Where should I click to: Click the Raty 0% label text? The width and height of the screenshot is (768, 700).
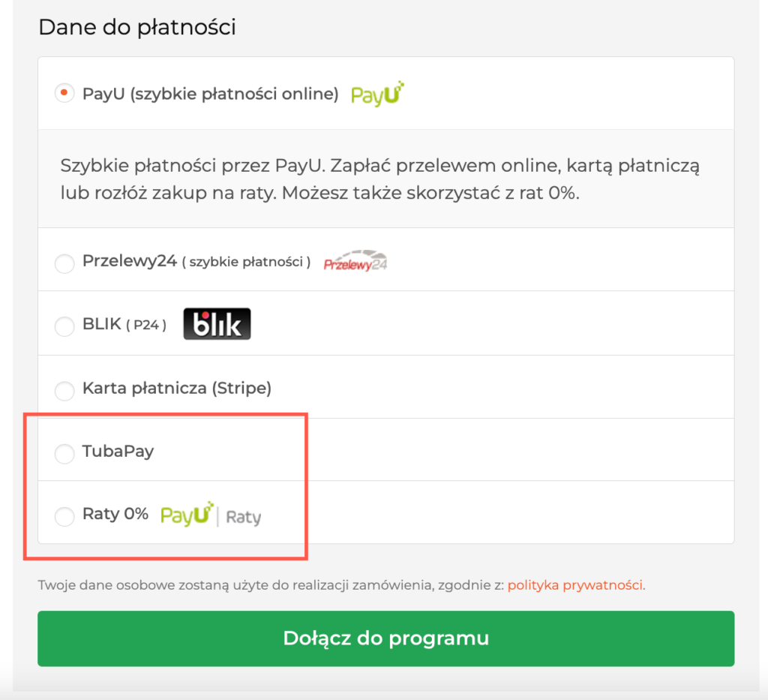(x=115, y=515)
